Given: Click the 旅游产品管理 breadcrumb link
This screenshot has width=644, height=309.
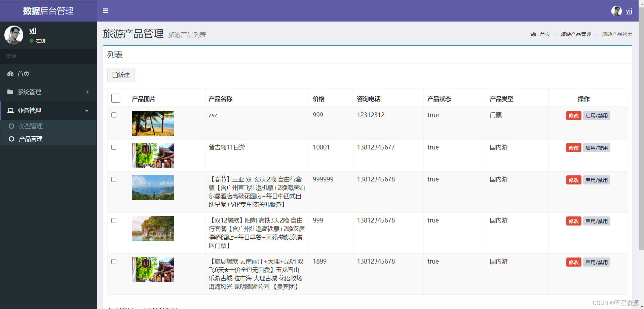Looking at the screenshot, I should (x=576, y=34).
